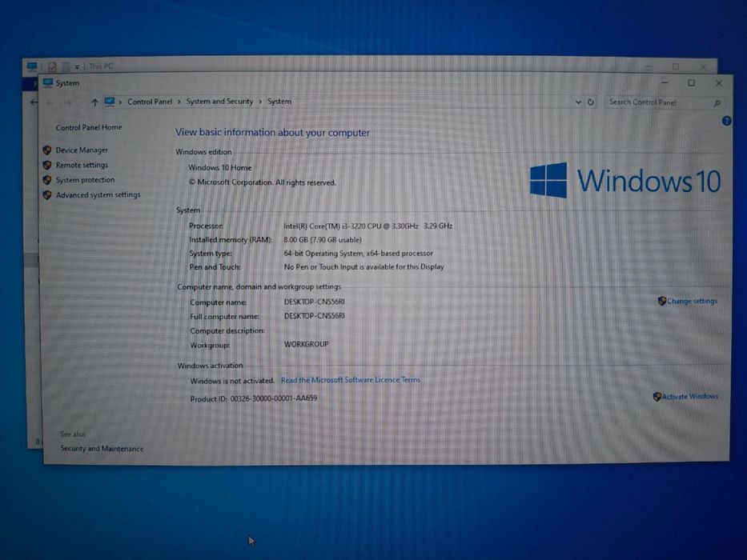Select Control Panel in breadcrumb
The width and height of the screenshot is (747, 560).
coord(150,102)
